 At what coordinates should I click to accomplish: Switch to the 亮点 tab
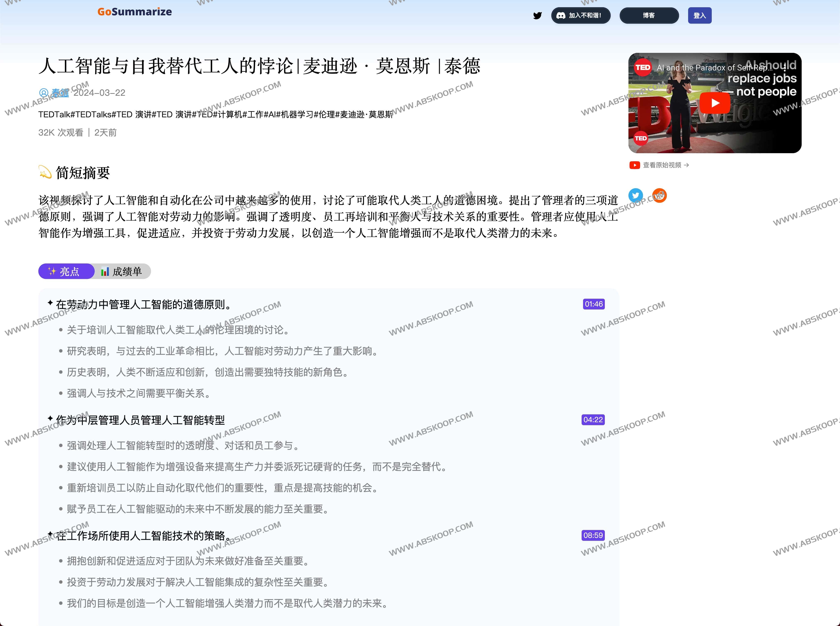(66, 271)
